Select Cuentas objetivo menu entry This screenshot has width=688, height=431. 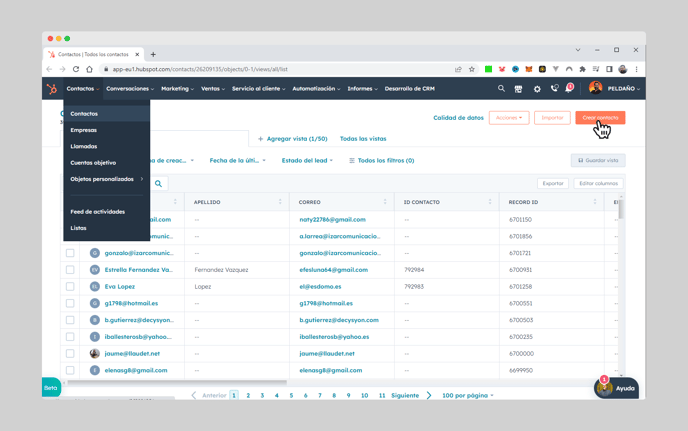[x=93, y=163]
